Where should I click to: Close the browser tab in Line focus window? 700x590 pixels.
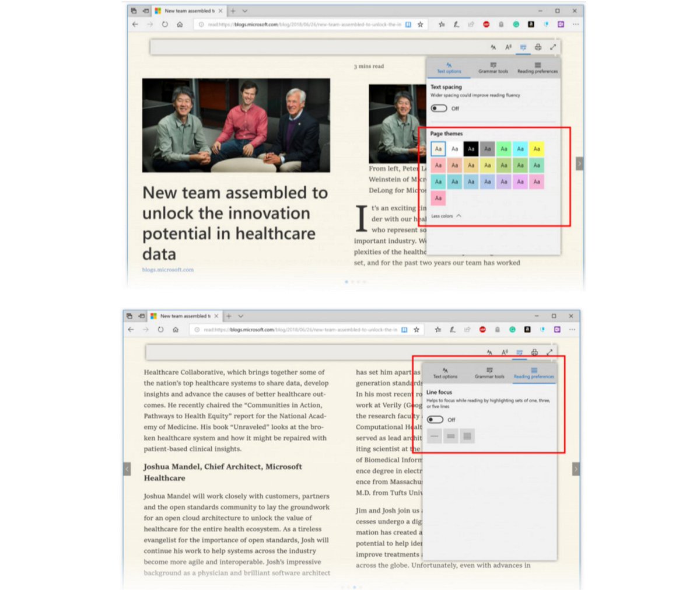pos(216,316)
